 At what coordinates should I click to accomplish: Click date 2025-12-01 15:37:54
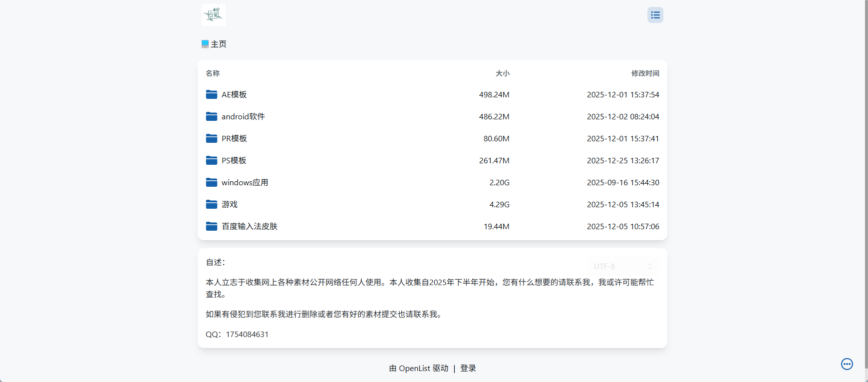point(623,94)
